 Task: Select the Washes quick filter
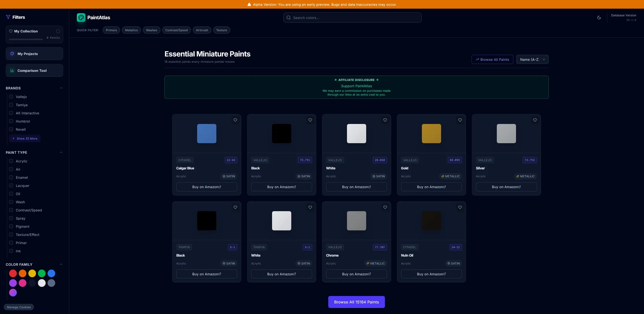click(x=152, y=30)
